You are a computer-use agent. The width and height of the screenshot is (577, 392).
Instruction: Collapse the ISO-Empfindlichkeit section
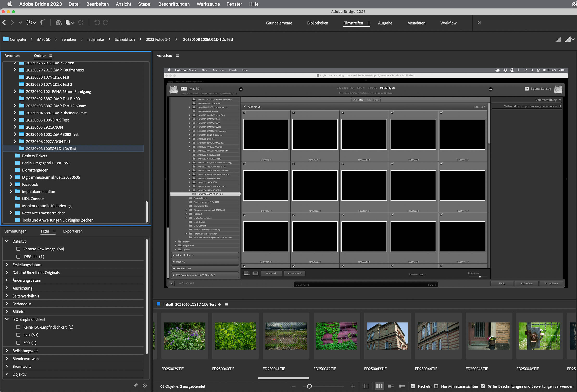(7, 319)
